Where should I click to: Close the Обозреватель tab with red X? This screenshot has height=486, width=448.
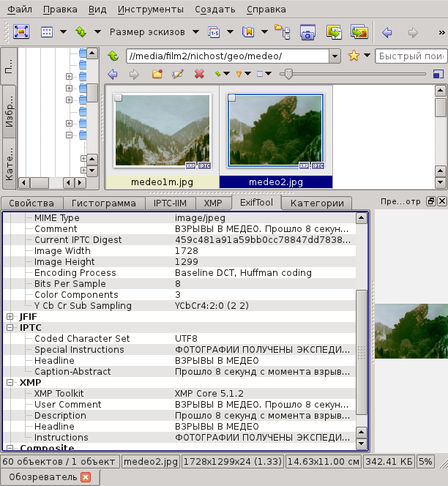point(86,477)
